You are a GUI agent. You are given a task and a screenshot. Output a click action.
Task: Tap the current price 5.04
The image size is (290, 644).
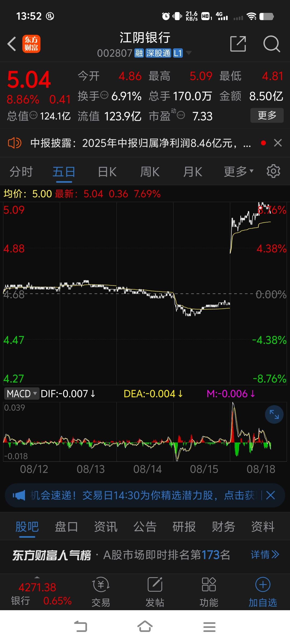29,79
